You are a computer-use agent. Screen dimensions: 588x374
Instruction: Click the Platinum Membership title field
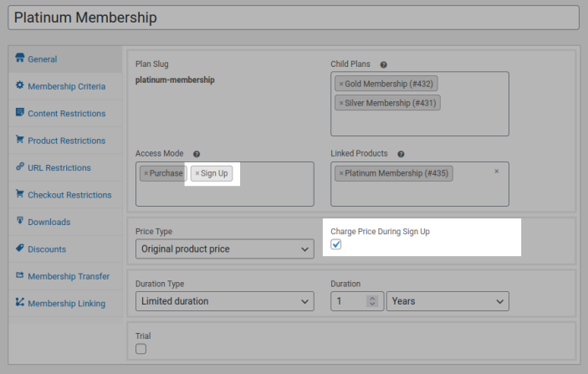tap(293, 18)
